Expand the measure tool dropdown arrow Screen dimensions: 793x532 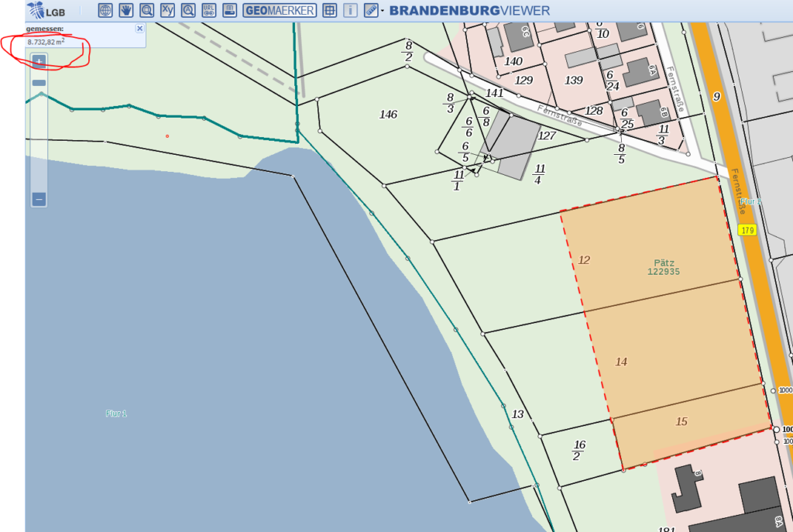(x=383, y=11)
